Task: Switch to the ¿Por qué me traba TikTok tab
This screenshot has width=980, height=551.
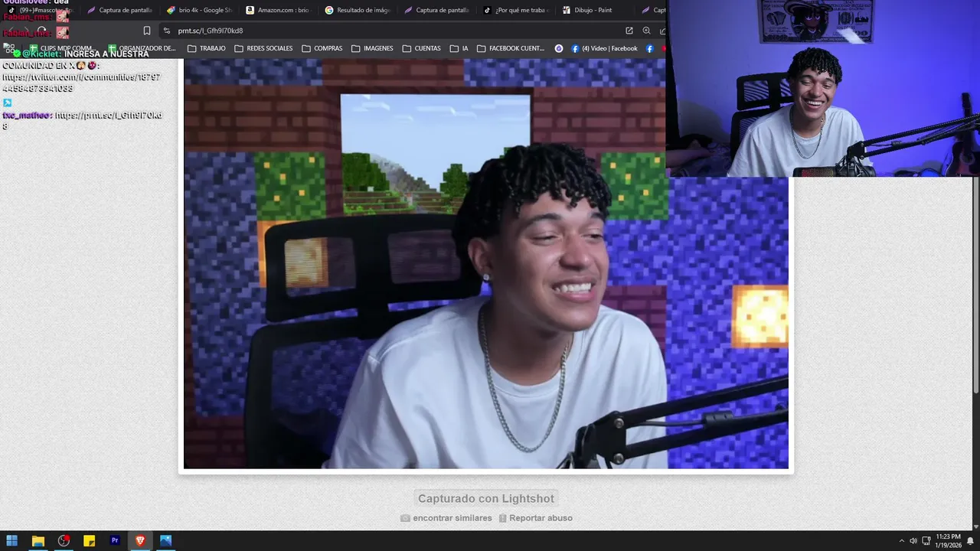Action: click(517, 10)
